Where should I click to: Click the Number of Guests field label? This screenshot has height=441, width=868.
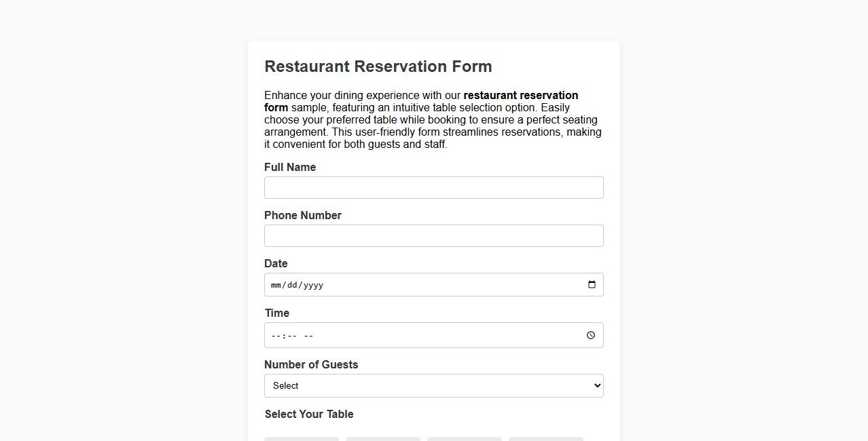[311, 364]
